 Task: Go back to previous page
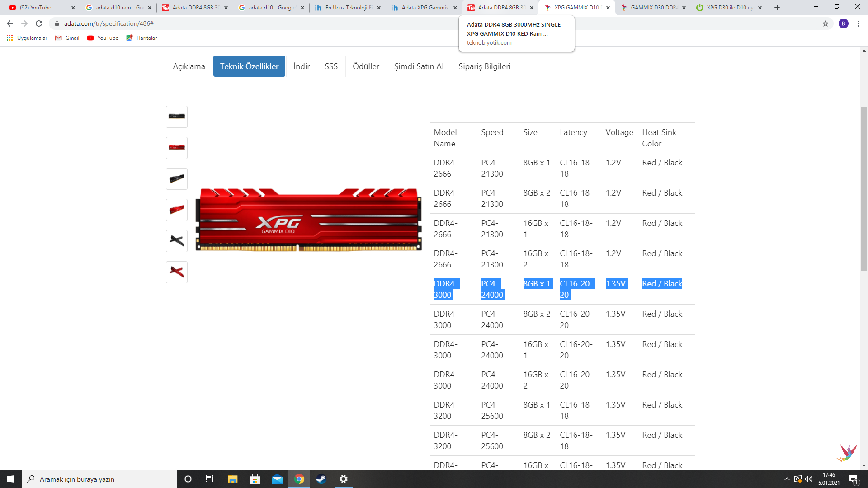click(x=10, y=23)
